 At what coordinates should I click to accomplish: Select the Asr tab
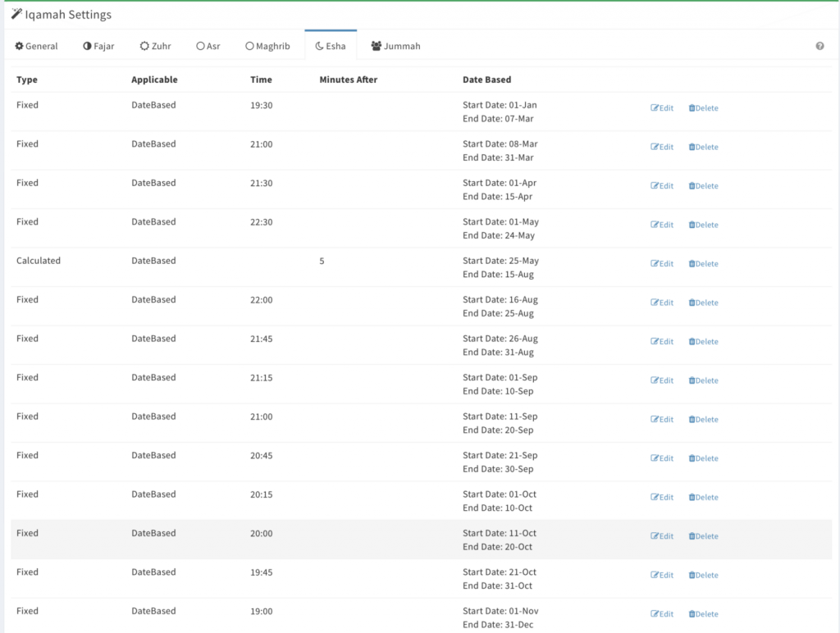[208, 47]
